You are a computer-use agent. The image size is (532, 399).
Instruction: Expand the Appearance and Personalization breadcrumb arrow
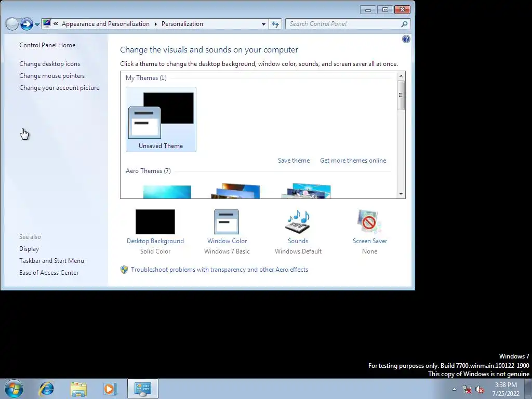pos(155,24)
